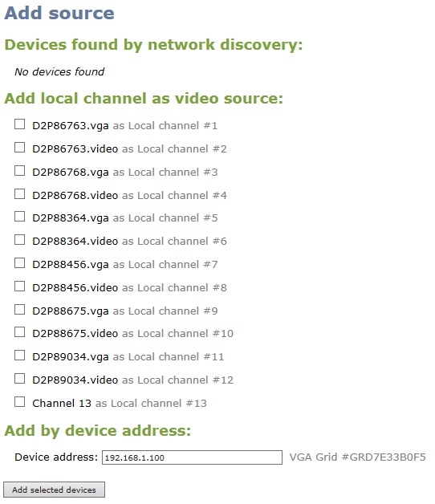Check the Channel 13 local channel box
The width and height of the screenshot is (435, 504).
point(19,401)
